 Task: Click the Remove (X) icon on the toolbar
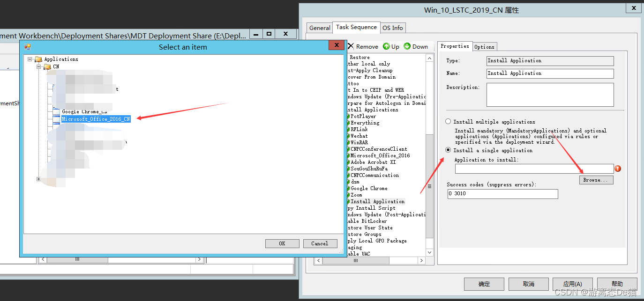click(351, 46)
